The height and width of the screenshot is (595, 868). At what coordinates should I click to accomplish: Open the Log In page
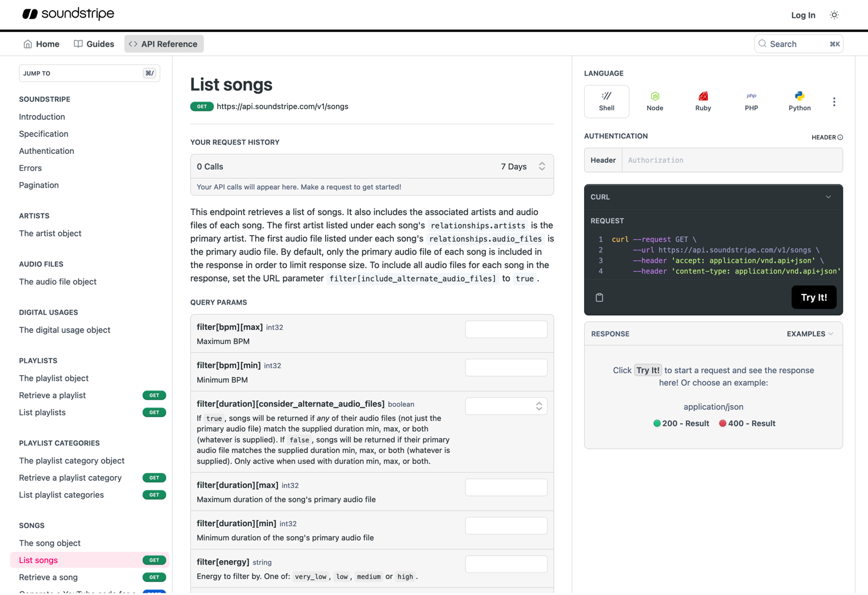(x=803, y=15)
